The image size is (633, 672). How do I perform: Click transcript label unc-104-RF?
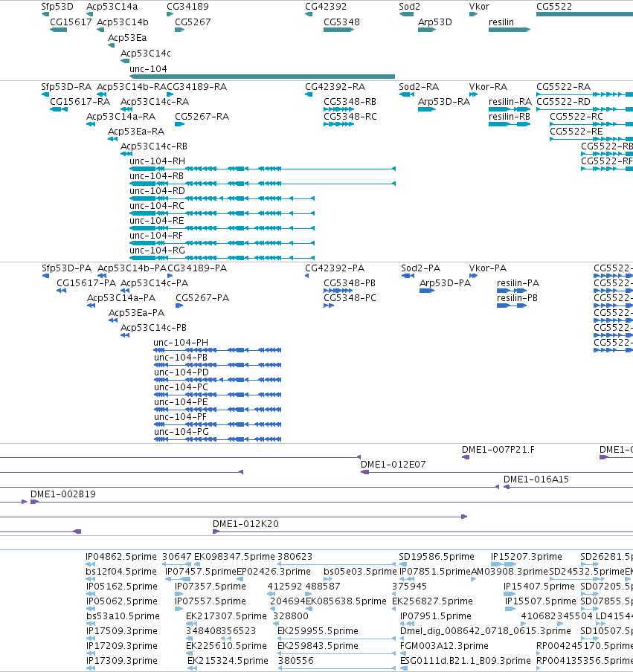click(x=156, y=236)
